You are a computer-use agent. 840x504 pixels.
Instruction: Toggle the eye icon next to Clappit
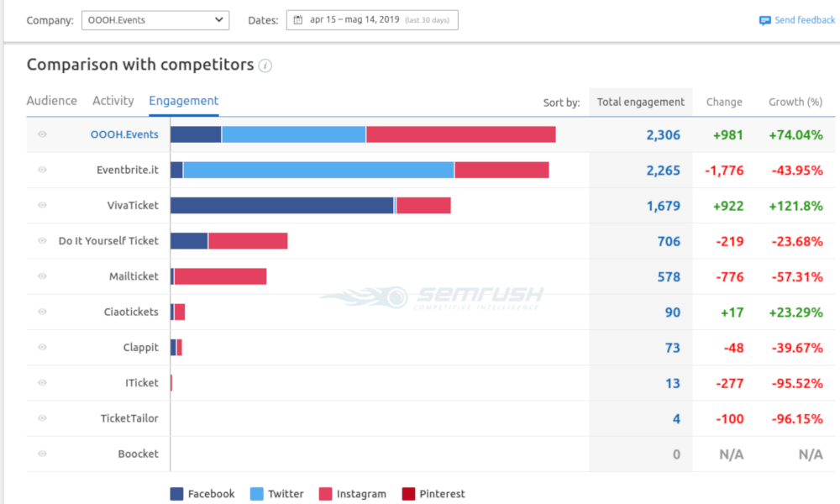[42, 347]
